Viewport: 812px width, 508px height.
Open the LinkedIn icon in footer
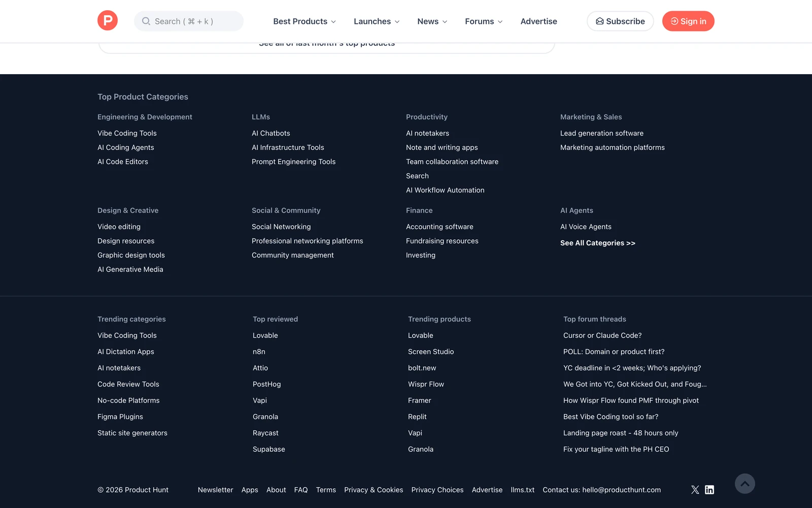pos(709,490)
